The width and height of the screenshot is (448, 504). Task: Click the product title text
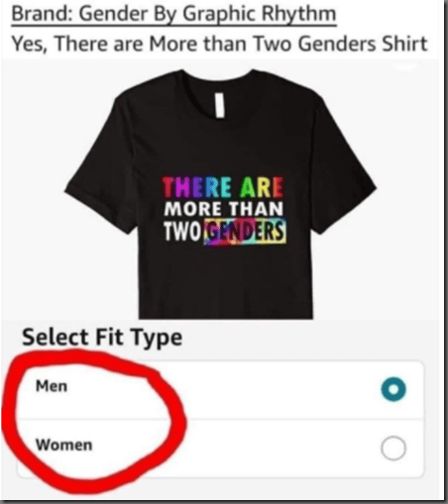[220, 44]
